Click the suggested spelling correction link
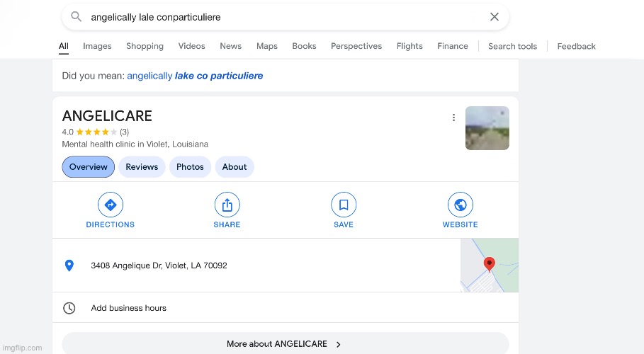644x354 pixels. tap(195, 76)
